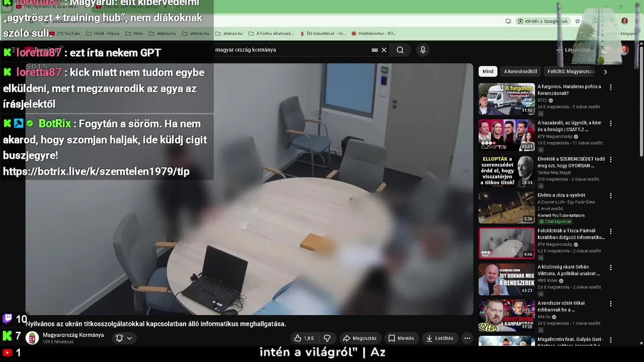Like the video with thumbs up
The image size is (644, 362).
coord(304,338)
